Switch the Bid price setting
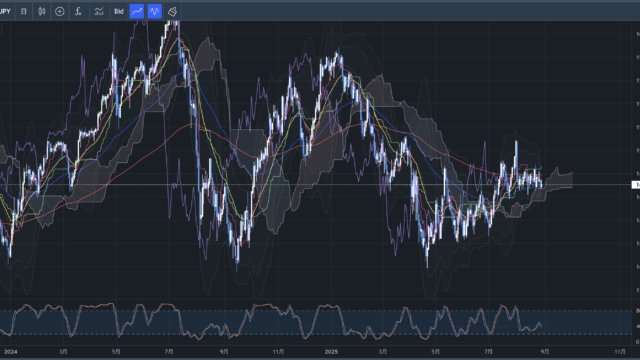 click(x=119, y=11)
